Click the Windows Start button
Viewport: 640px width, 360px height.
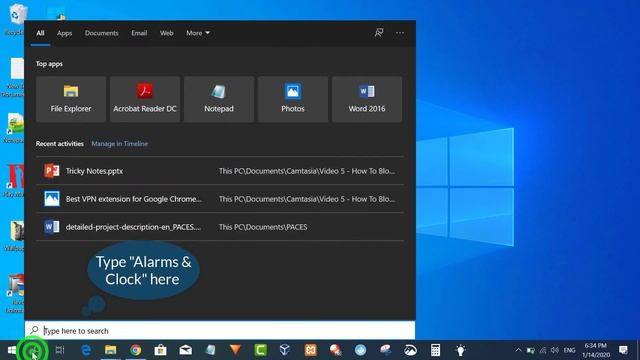pos(11,350)
